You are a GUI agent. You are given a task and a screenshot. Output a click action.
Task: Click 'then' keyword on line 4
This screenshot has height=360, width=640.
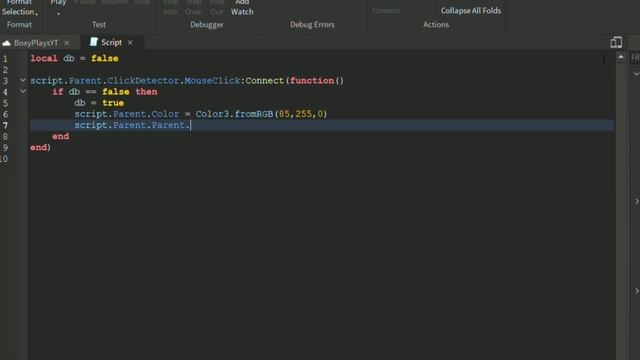click(x=146, y=91)
